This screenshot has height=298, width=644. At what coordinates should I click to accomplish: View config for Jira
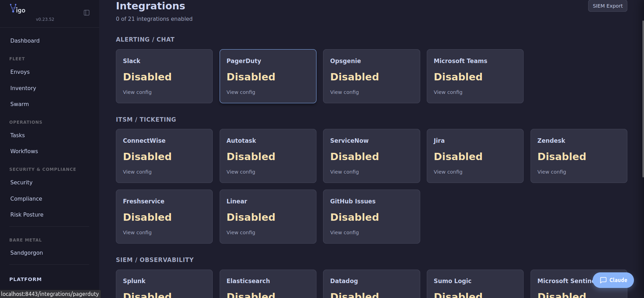pos(448,172)
